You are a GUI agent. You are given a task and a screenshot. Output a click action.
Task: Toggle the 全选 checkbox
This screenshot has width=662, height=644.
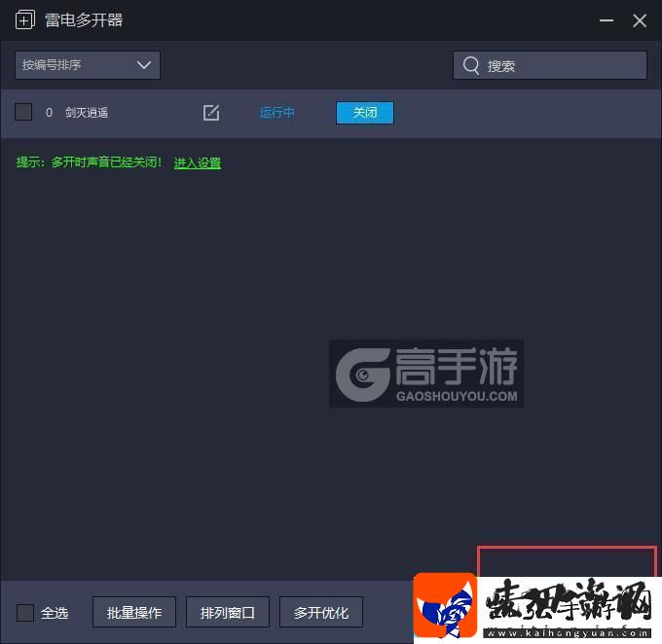(25, 613)
